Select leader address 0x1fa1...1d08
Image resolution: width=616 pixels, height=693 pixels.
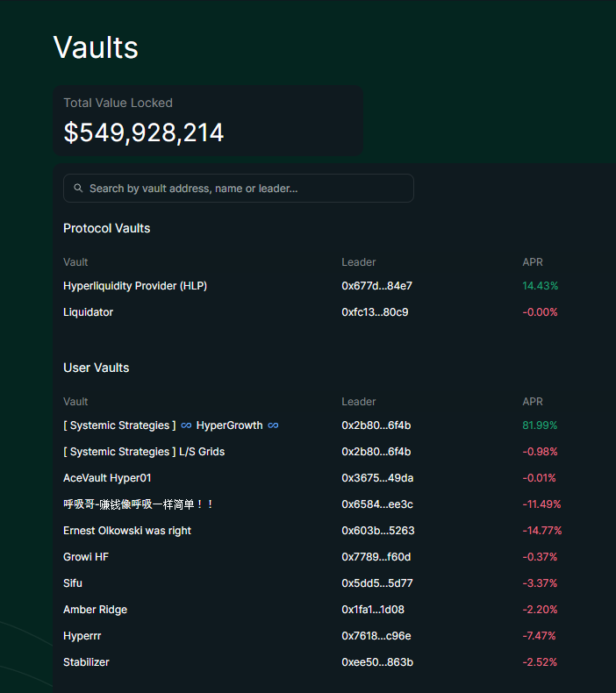[x=373, y=610]
